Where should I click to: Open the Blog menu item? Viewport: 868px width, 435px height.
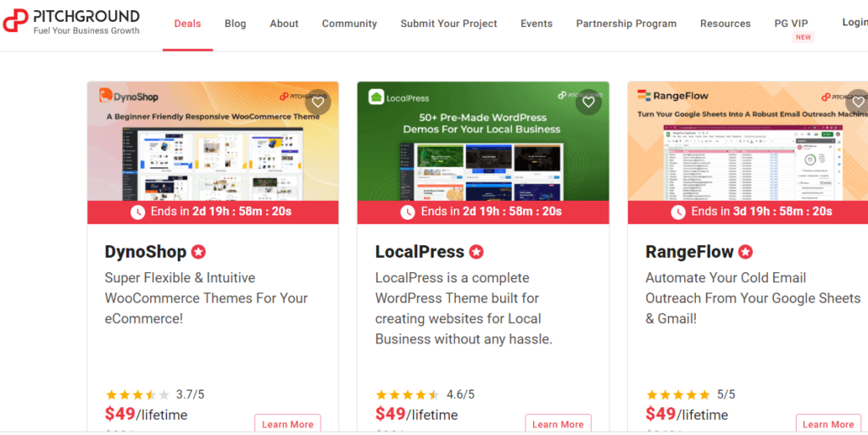[236, 24]
